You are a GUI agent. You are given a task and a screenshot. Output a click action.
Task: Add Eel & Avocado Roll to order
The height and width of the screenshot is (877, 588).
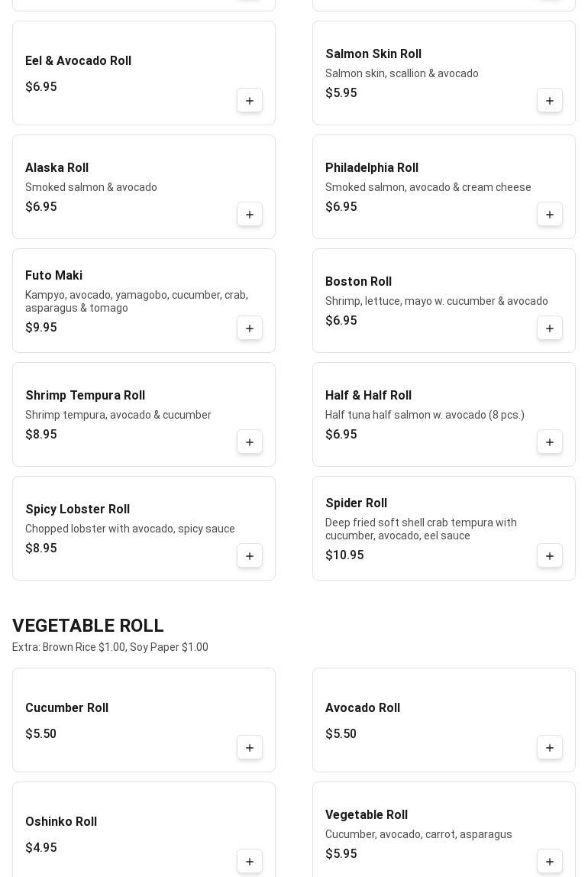coord(250,101)
